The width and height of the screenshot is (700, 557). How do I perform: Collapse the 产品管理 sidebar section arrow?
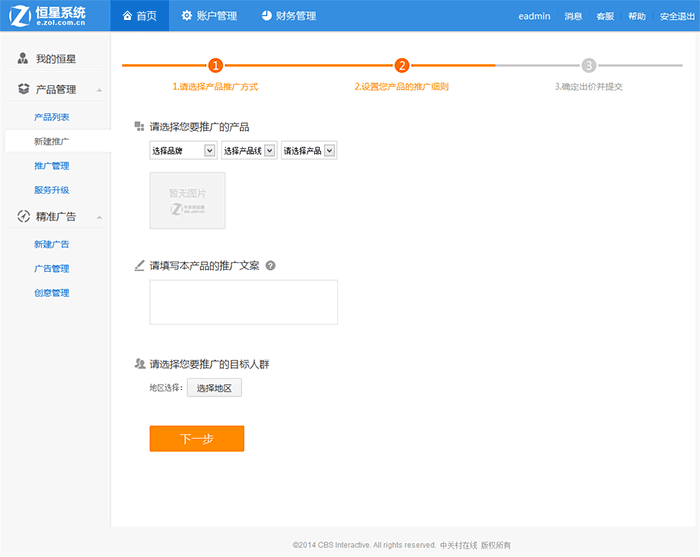point(98,90)
